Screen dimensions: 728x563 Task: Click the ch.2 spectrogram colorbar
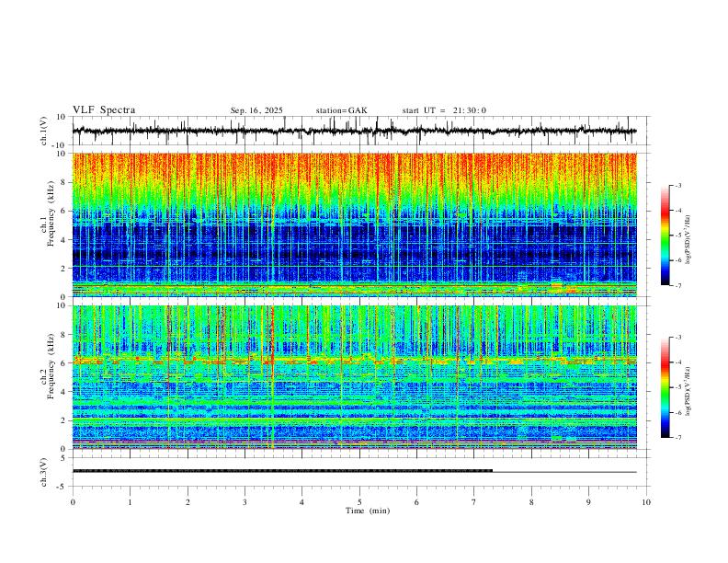click(665, 387)
